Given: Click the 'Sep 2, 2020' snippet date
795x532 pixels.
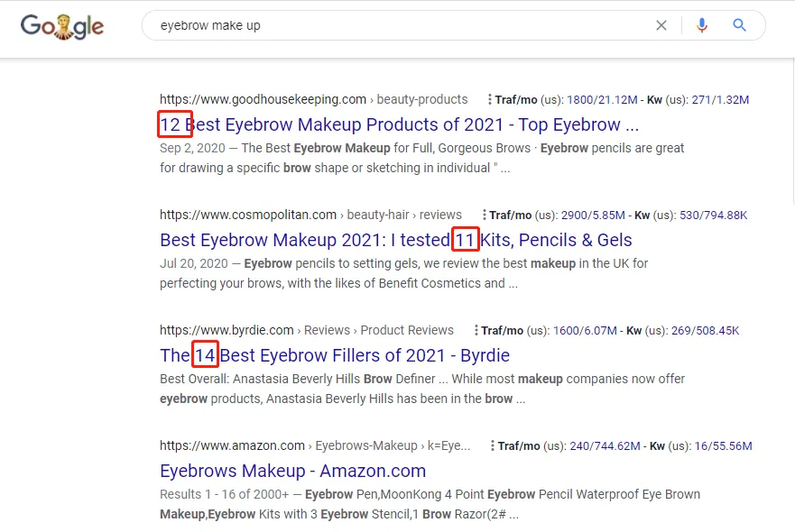Looking at the screenshot, I should (192, 148).
